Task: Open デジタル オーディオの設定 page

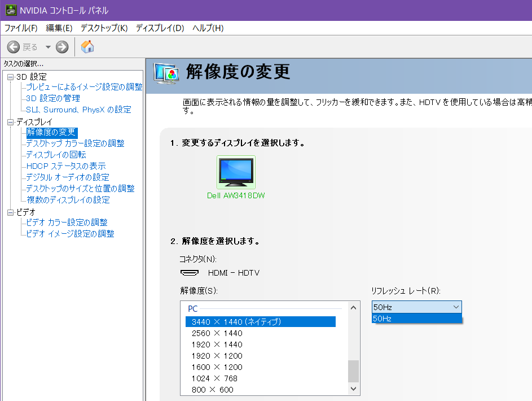Action: [68, 177]
